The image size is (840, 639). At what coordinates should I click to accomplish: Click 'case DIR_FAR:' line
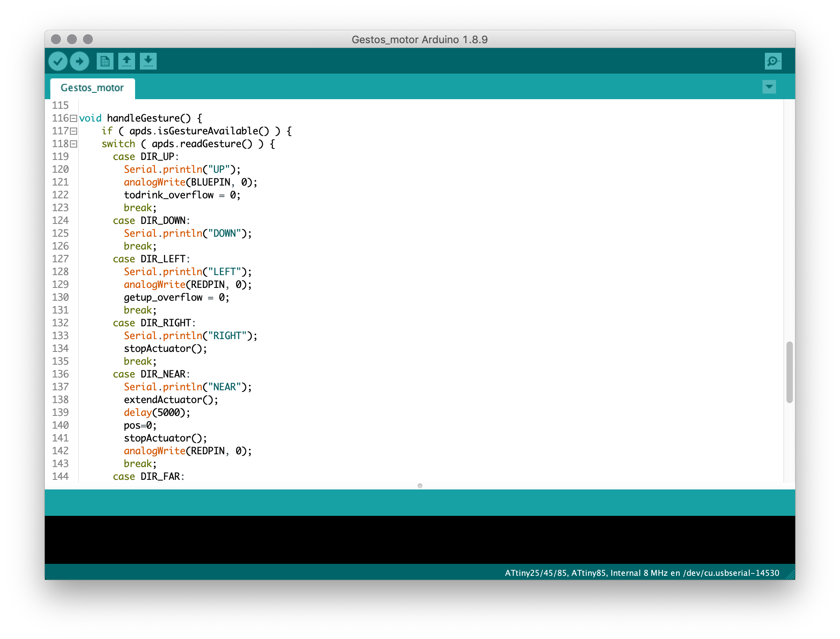click(x=148, y=477)
